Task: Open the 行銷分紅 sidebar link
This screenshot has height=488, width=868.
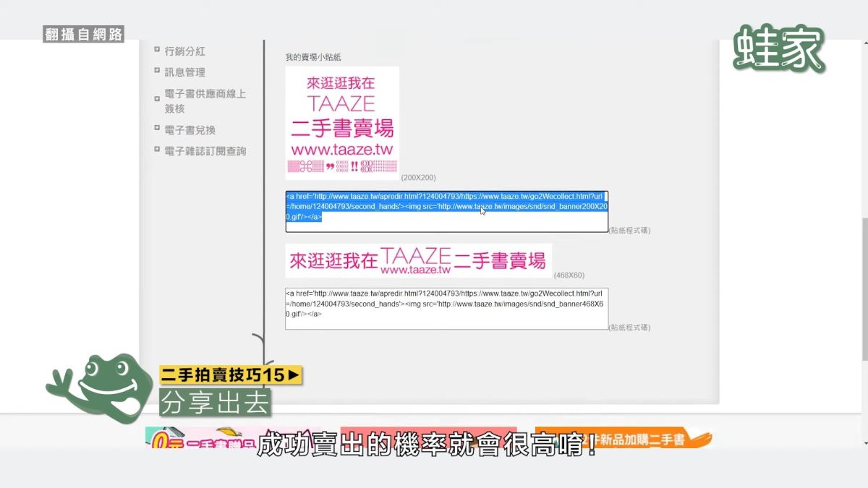Action: pos(184,51)
